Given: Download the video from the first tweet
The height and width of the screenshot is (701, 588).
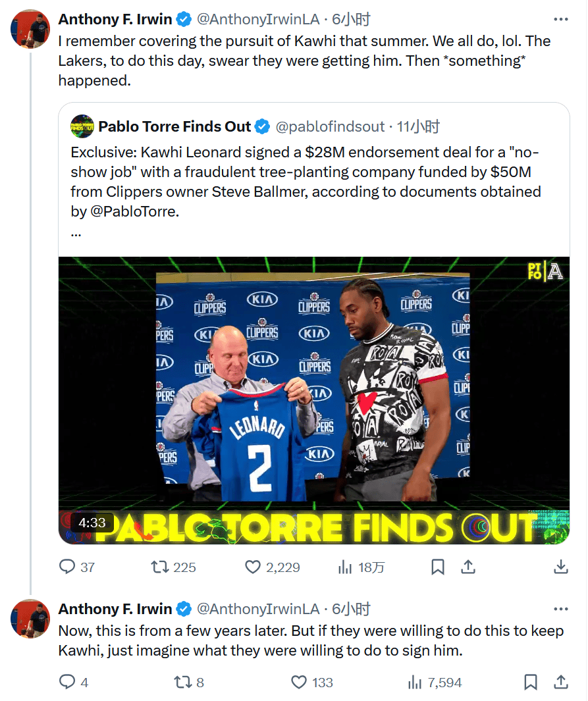Looking at the screenshot, I should pos(560,567).
